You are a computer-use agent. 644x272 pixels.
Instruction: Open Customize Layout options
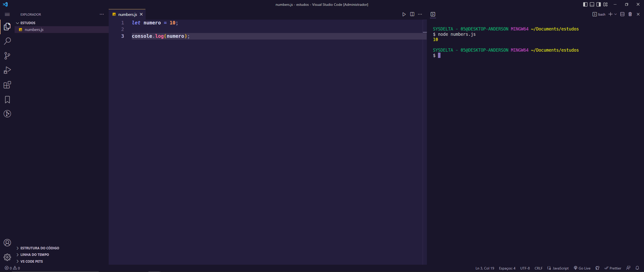(605, 5)
